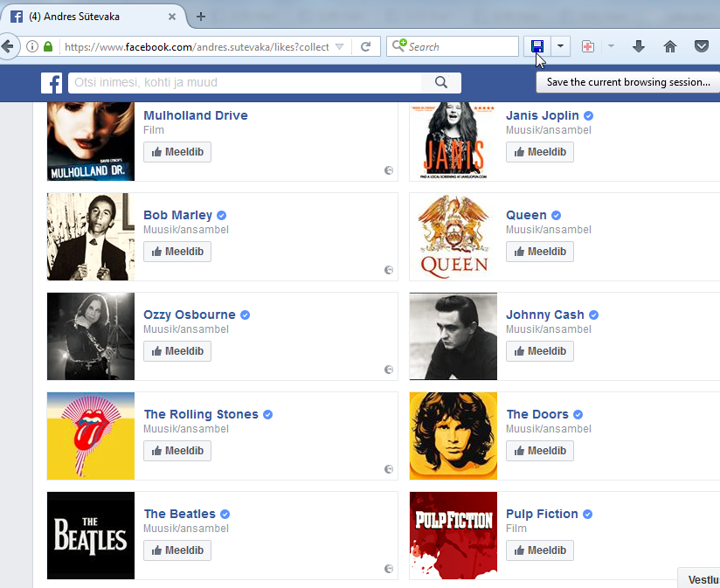Open the Queen crest thumbnail
Image resolution: width=720 pixels, height=588 pixels.
453,237
